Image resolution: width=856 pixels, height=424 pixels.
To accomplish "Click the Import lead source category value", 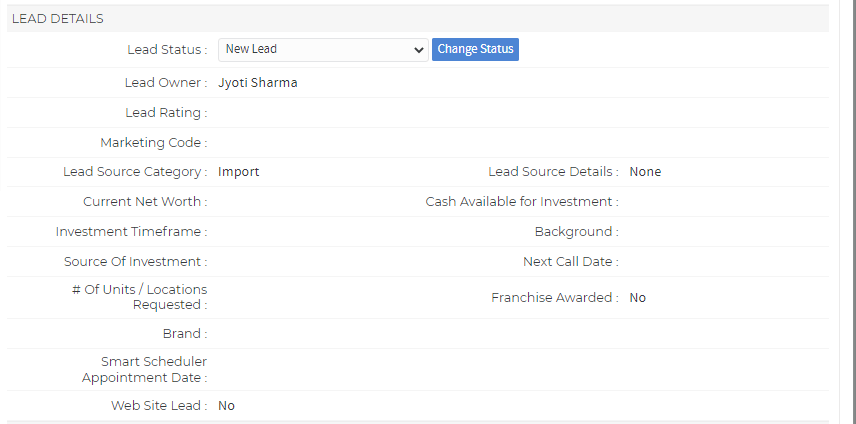I will pos(238,172).
